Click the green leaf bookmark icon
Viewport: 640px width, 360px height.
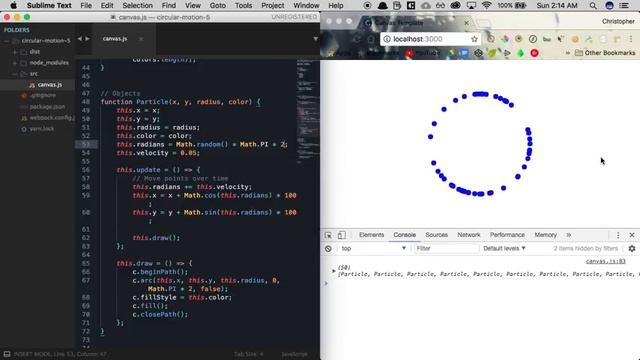coord(492,53)
